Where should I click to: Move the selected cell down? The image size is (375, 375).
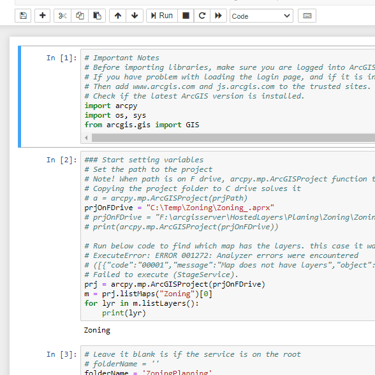tap(135, 16)
